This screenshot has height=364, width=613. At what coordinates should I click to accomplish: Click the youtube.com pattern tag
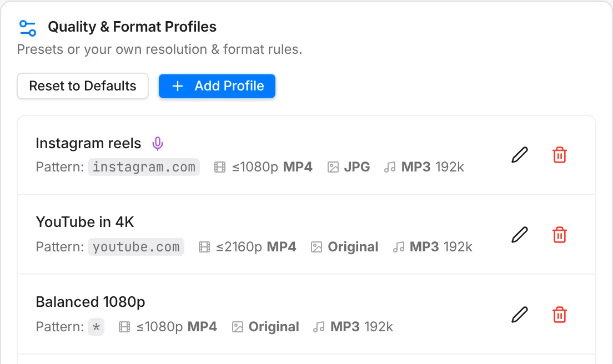[x=136, y=247]
